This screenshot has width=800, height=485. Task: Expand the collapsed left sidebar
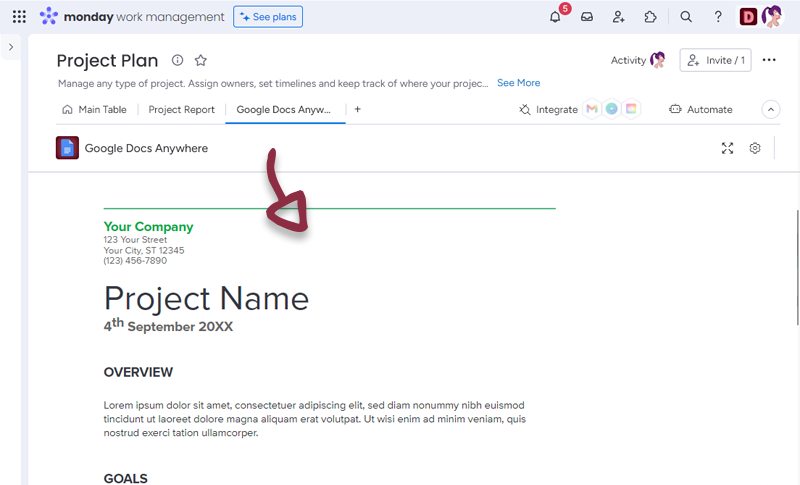(x=11, y=47)
